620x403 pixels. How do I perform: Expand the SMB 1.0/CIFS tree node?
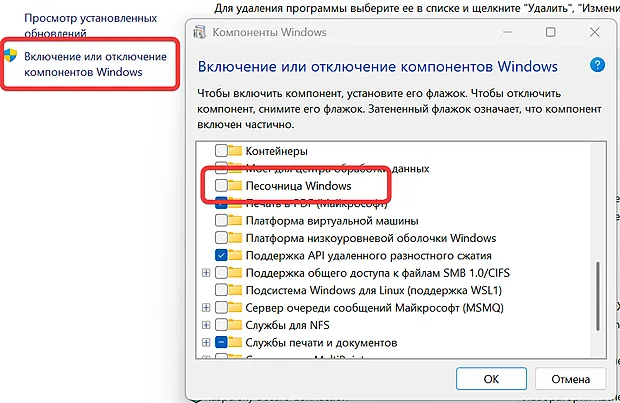tap(206, 272)
